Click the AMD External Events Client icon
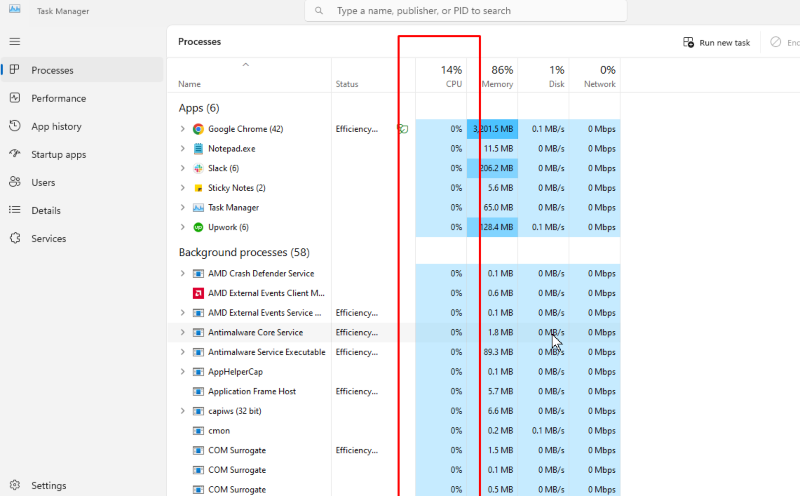800x496 pixels. coord(198,293)
